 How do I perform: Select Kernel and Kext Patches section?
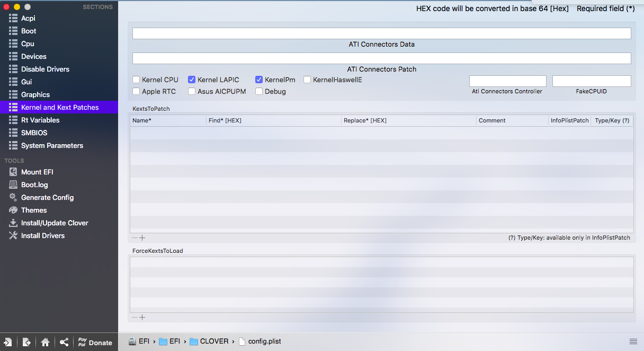point(59,107)
